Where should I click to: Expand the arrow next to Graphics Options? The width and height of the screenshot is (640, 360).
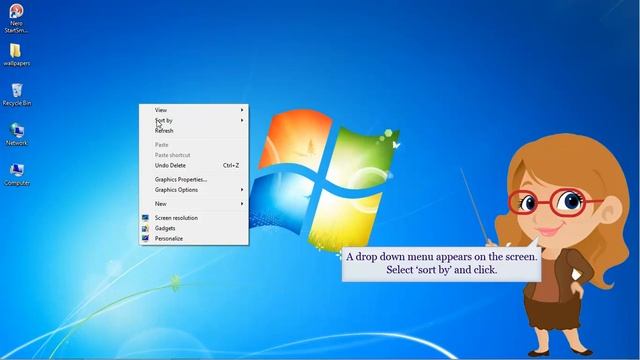tap(242, 190)
